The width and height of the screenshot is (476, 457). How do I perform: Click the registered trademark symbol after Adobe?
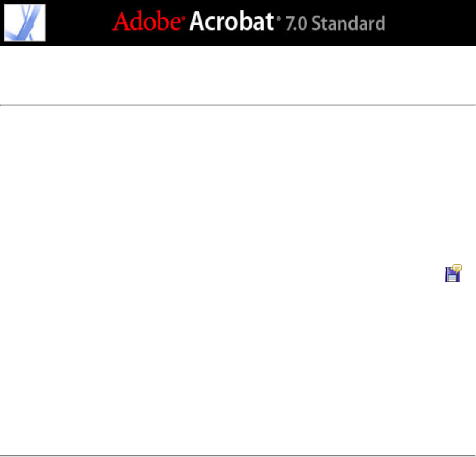184,19
